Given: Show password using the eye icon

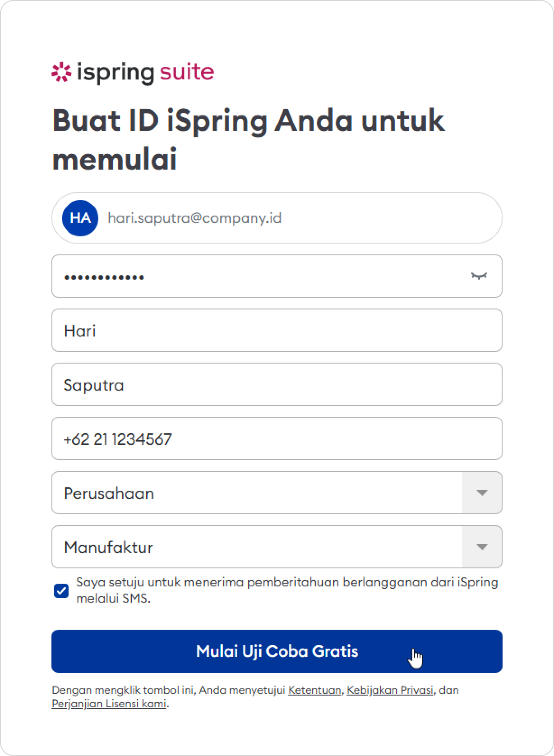Looking at the screenshot, I should 479,276.
